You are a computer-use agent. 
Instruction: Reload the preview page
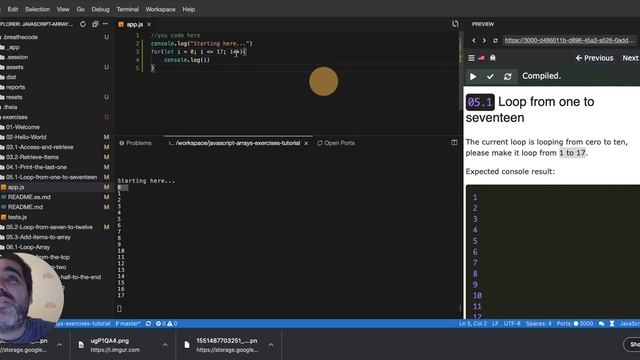tap(495, 40)
